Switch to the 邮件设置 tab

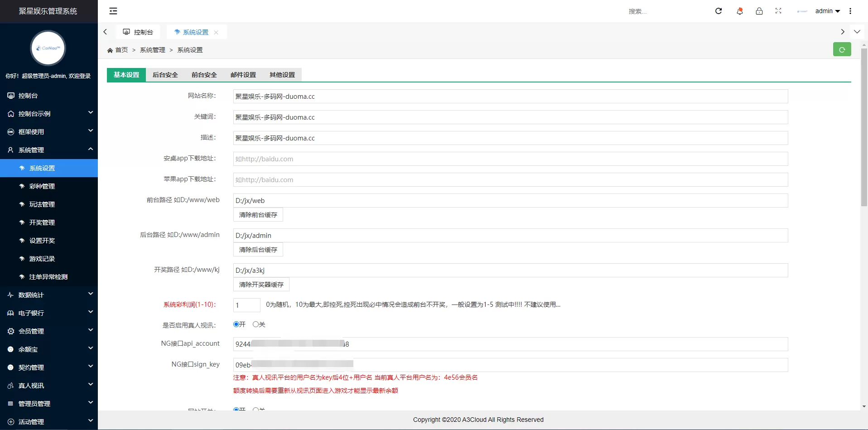pyautogui.click(x=243, y=74)
